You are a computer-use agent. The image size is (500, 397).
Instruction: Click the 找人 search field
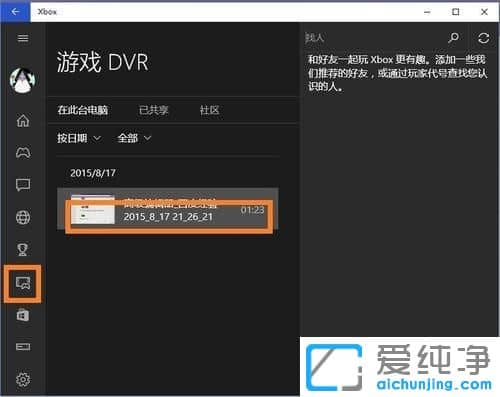373,38
